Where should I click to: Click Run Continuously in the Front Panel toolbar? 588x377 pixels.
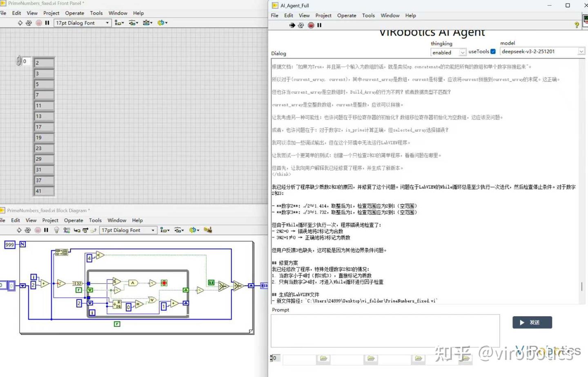(29, 23)
